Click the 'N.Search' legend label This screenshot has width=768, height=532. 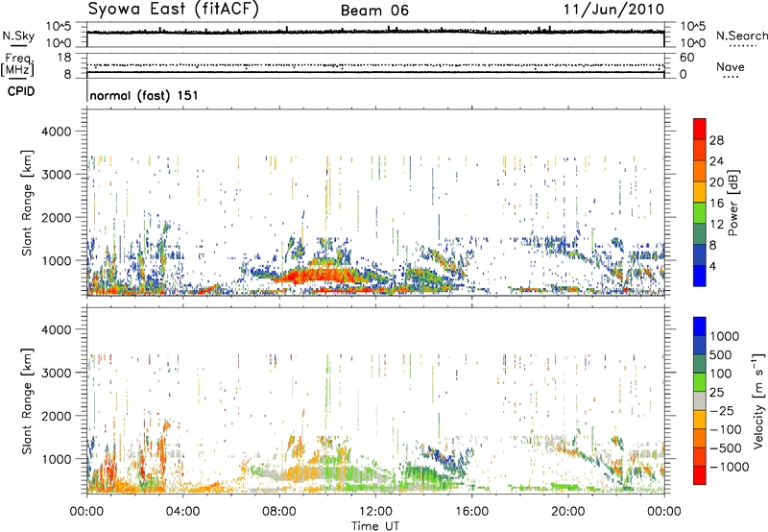click(742, 36)
